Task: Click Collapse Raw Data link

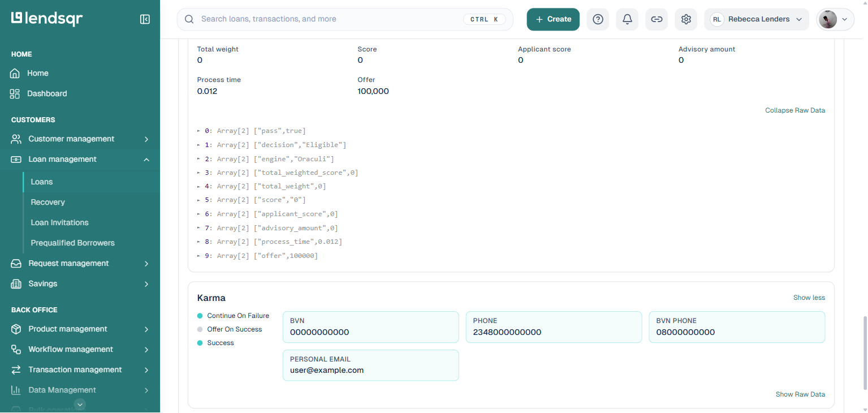Action: coord(795,110)
